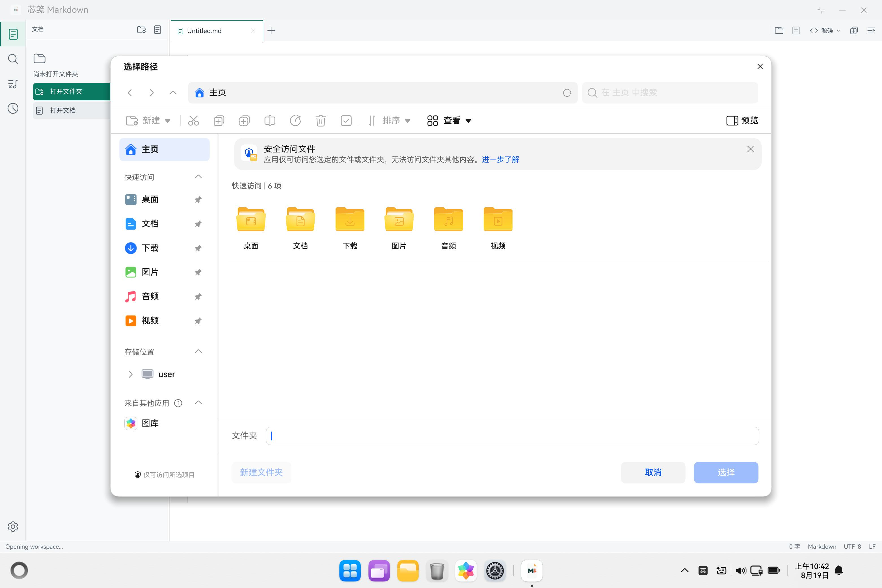Add a new tab with the plus icon
This screenshot has height=588, width=882.
tap(271, 30)
